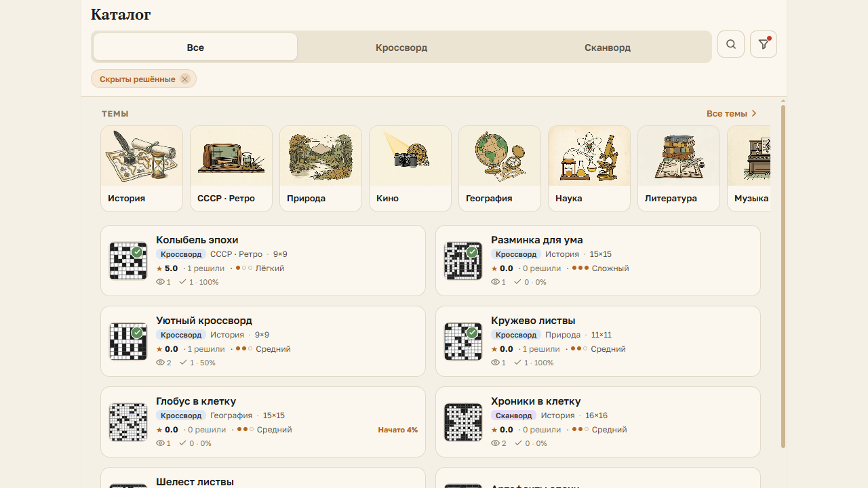Open the 'Кино' theme card
This screenshot has height=488, width=868.
410,169
